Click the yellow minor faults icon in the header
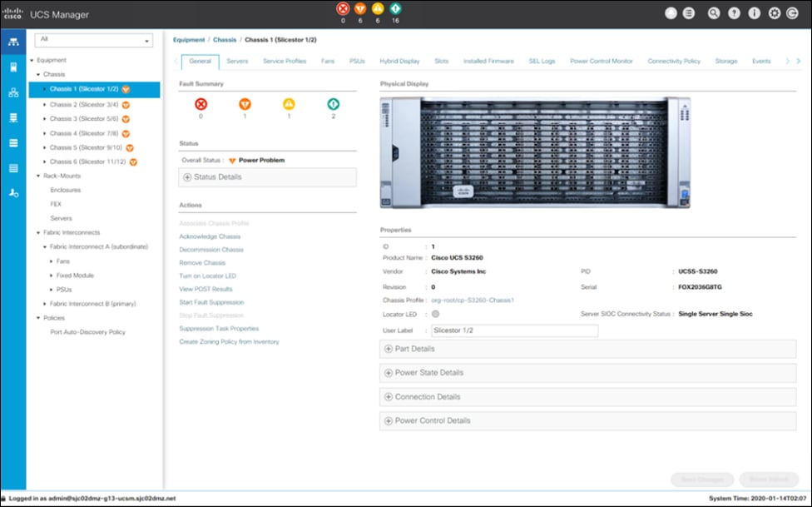Screen dimensions: 812x507 pos(378,9)
